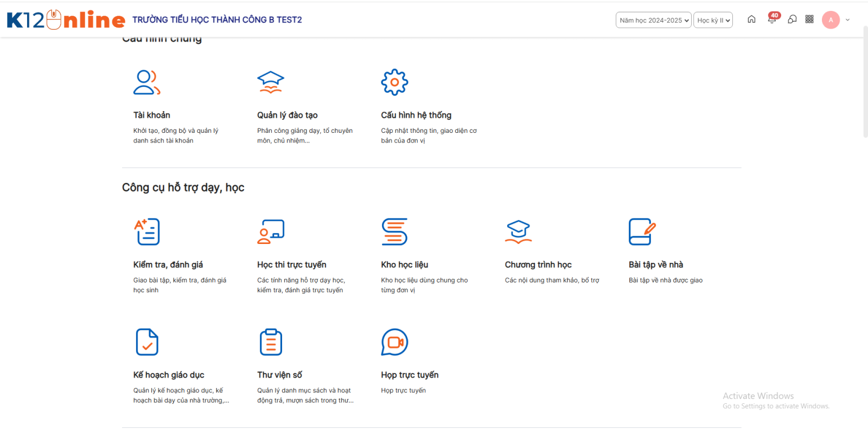868x431 pixels.
Task: Open the notifications bell with 40 badge
Action: 771,20
